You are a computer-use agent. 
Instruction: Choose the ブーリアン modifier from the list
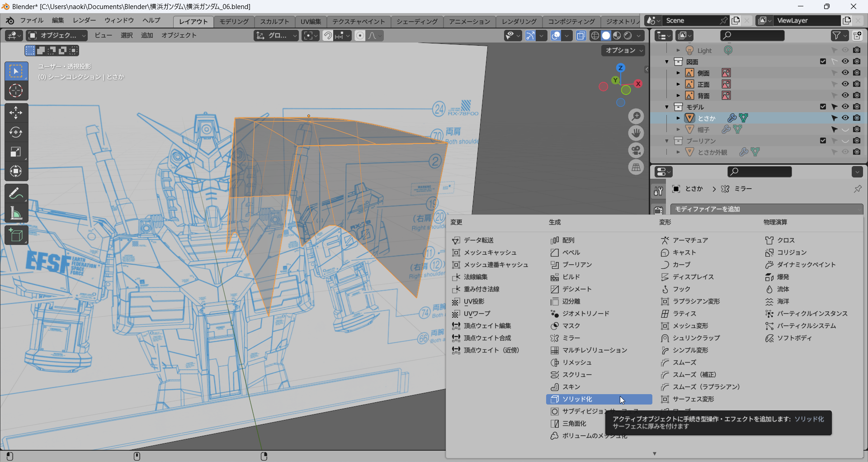pos(577,265)
